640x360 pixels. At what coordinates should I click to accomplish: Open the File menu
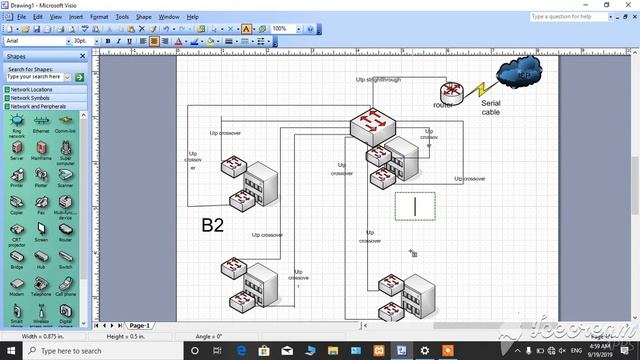point(21,17)
